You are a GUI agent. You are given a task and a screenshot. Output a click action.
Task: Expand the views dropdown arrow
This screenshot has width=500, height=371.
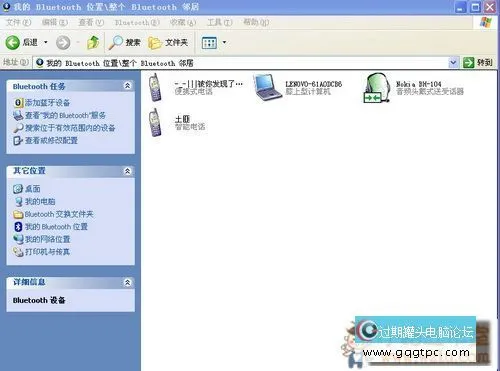224,42
